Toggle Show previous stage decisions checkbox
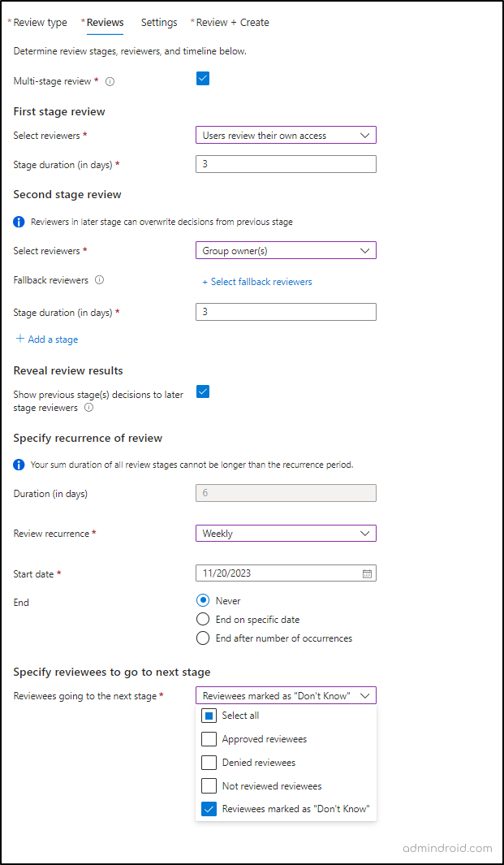This screenshot has height=865, width=504. 203,391
